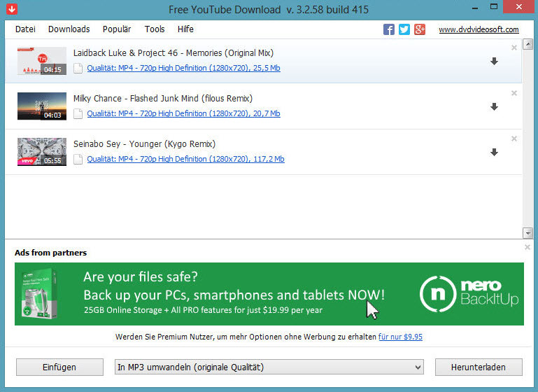
Task: Click the Nero BackItUp ad banner
Action: coord(269,294)
